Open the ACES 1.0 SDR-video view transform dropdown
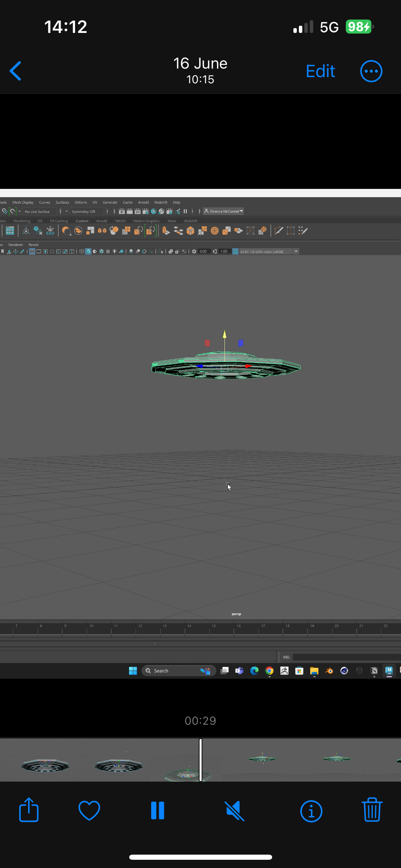This screenshot has height=868, width=401. (x=266, y=251)
